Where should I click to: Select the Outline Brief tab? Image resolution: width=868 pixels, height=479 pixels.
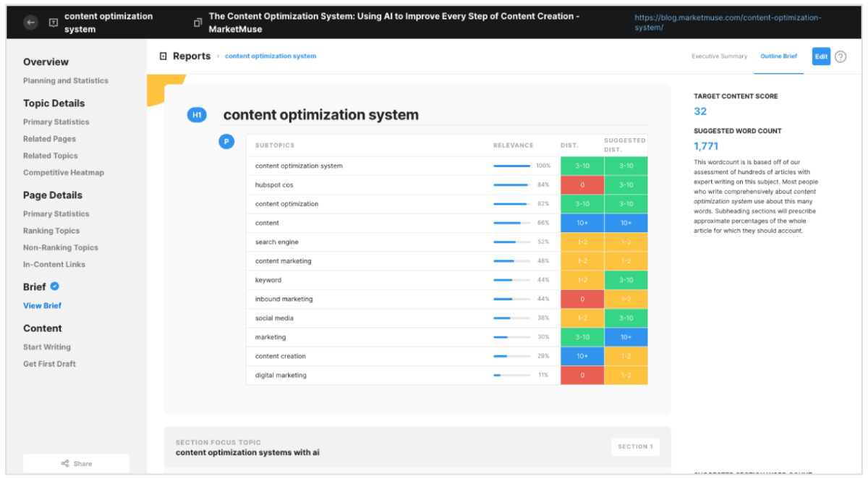tap(778, 56)
